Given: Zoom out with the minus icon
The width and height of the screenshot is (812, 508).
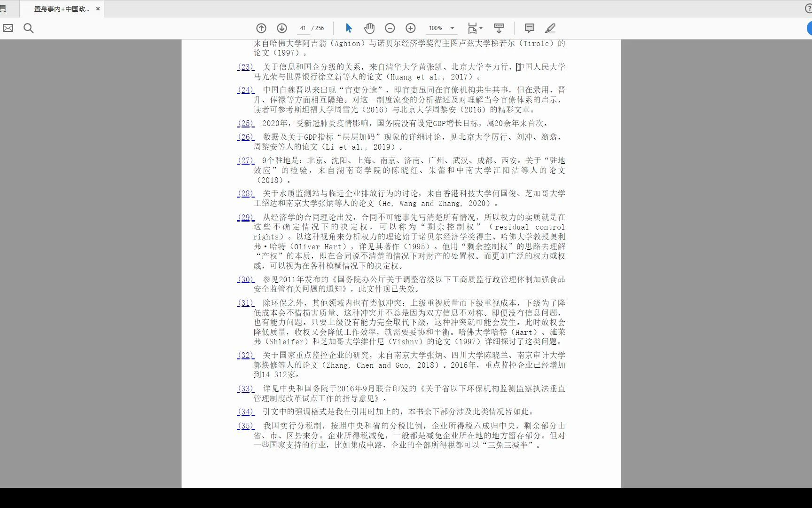Looking at the screenshot, I should (x=390, y=28).
